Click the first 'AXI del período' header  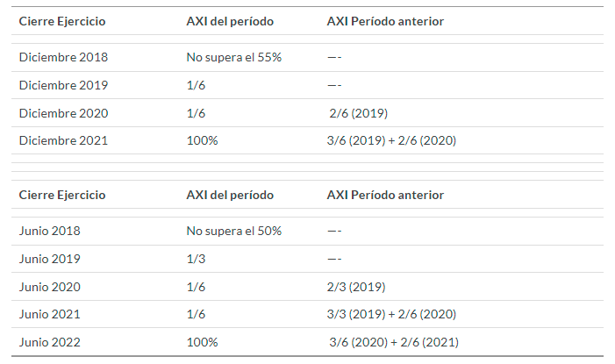230,21
